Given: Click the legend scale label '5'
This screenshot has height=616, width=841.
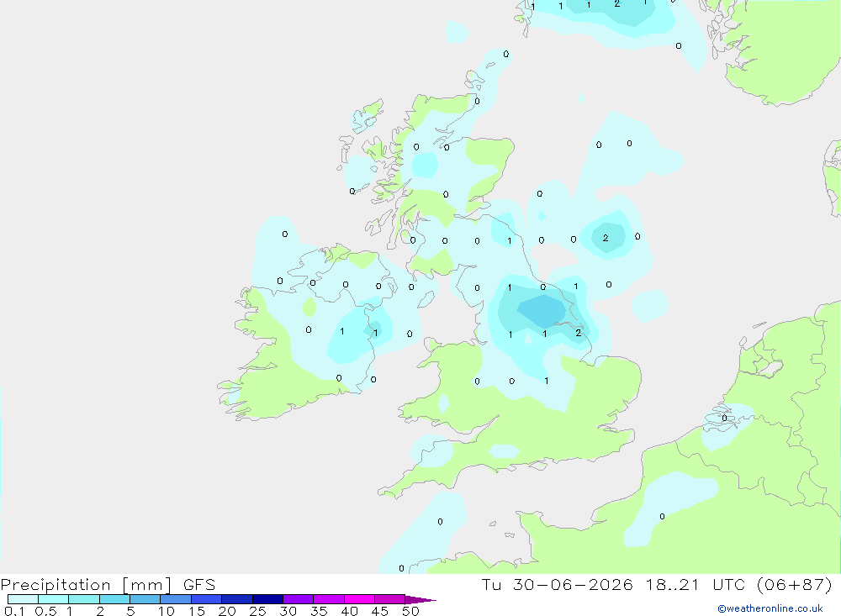Looking at the screenshot, I should tap(130, 611).
